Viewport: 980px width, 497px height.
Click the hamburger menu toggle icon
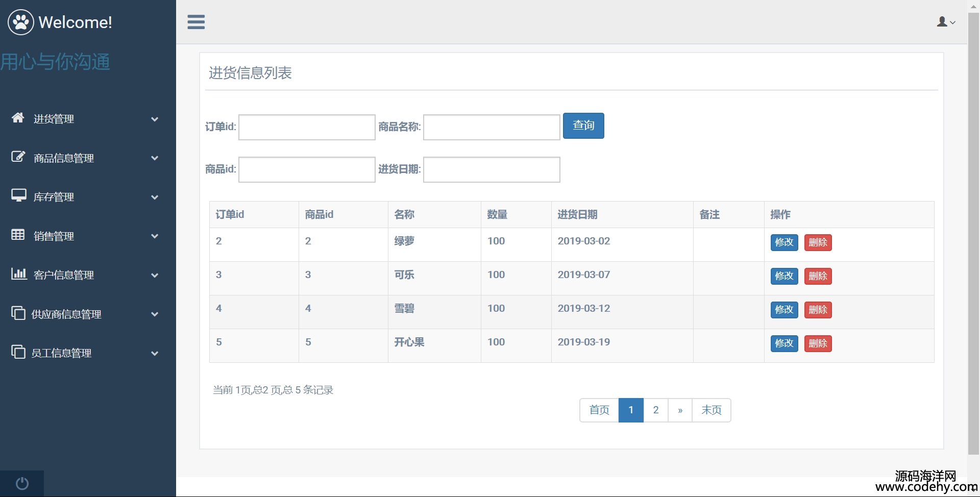(x=196, y=22)
